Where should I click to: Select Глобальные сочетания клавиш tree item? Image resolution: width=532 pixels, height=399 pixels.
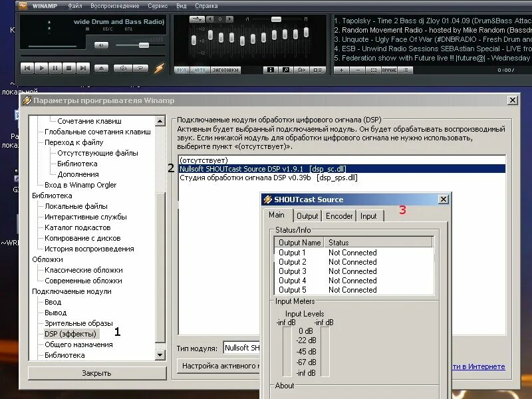98,132
